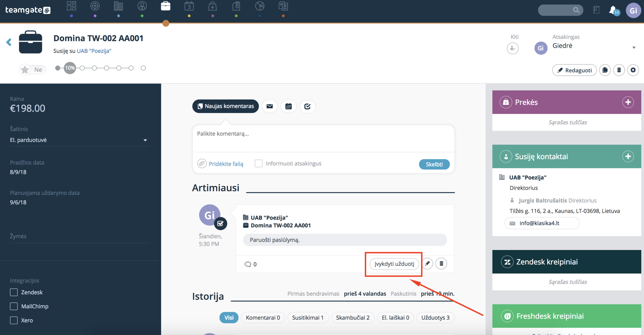Screen dimensions: 644x335
Task: Switch to the email envelope tab
Action: tap(270, 106)
